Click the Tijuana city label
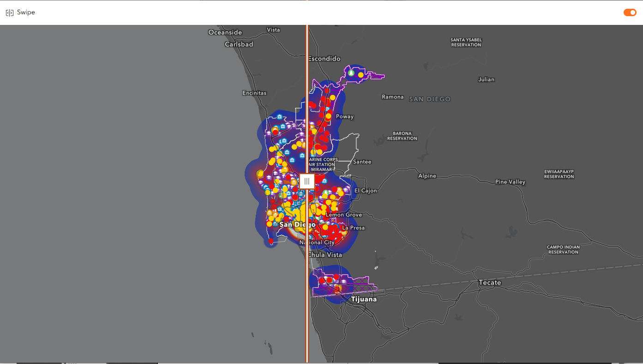643x364 pixels. point(364,299)
